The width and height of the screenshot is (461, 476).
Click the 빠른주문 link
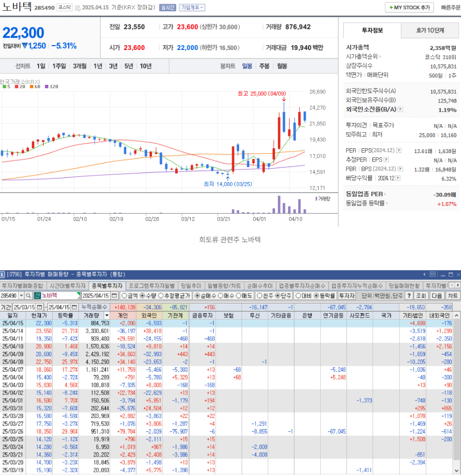coord(451,8)
